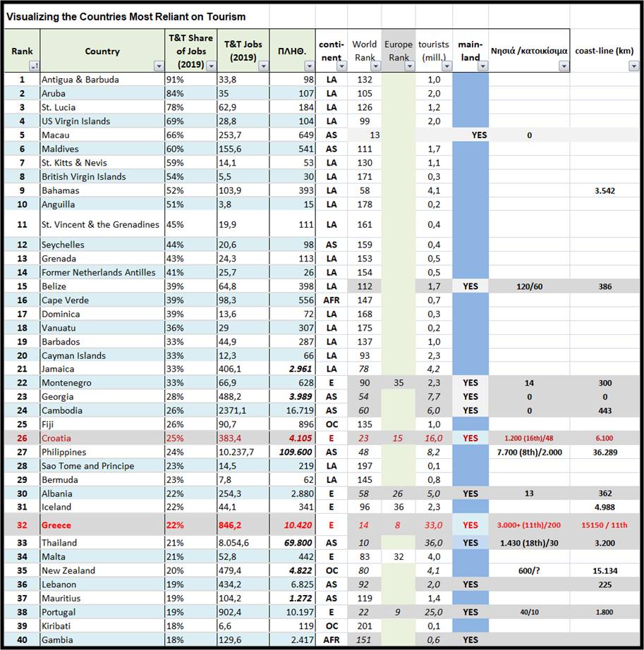Select the Cambodia T&T Jobs value '2371,1'
This screenshot has height=650, width=644.
[x=243, y=410]
